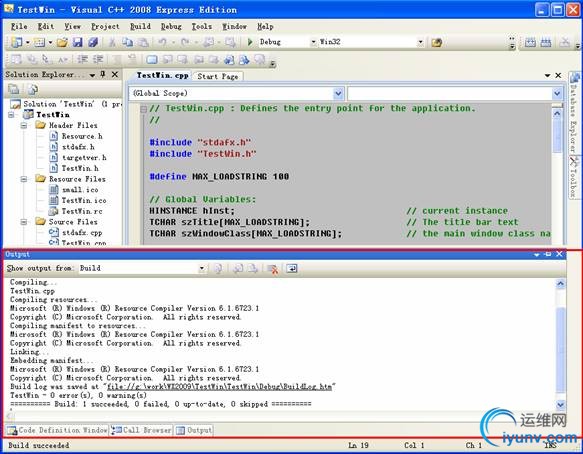Open the (Global Scope) dropdown

coord(338,93)
